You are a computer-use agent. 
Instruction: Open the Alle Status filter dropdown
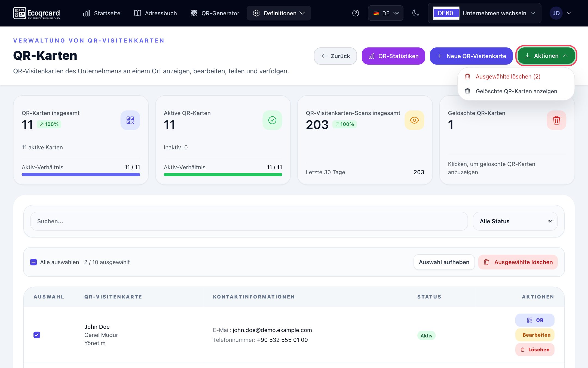pyautogui.click(x=515, y=221)
